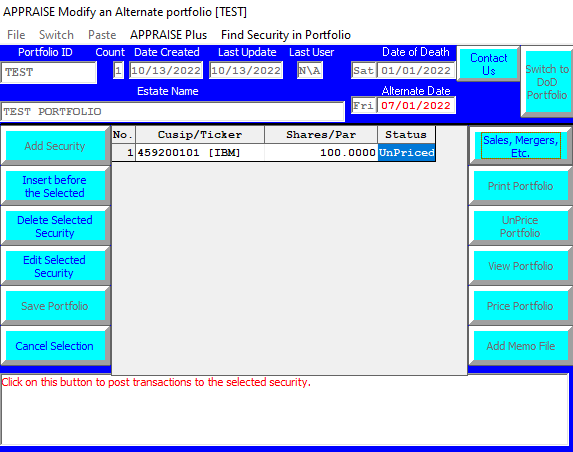Click Cancel Selection button
Viewport: 573px width, 452px height.
point(55,346)
